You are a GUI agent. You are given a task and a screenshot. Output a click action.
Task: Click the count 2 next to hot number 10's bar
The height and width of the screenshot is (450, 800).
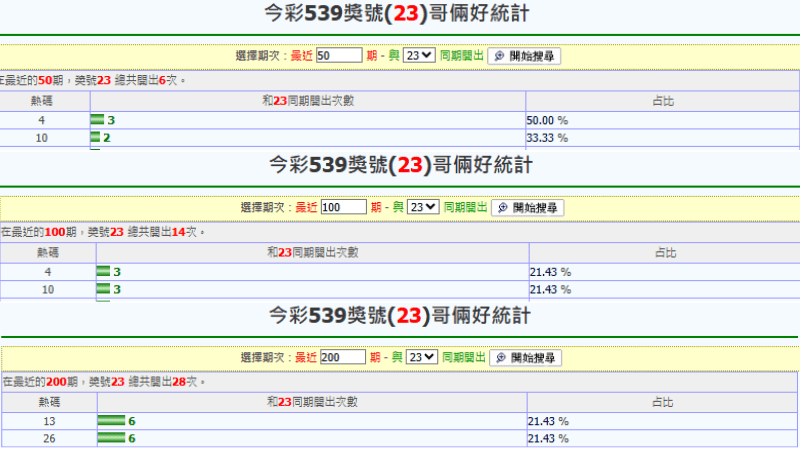pos(107,138)
